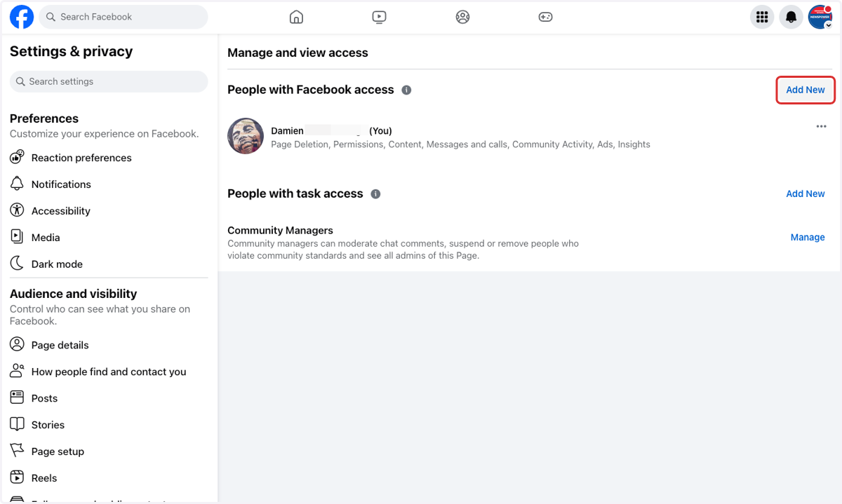Click the Accessibility icon in sidebar
The image size is (842, 504).
[17, 210]
